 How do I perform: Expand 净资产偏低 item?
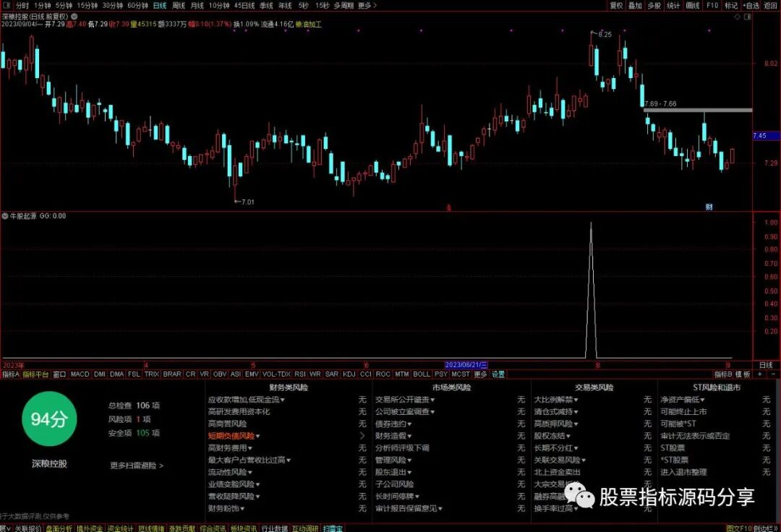pos(683,400)
